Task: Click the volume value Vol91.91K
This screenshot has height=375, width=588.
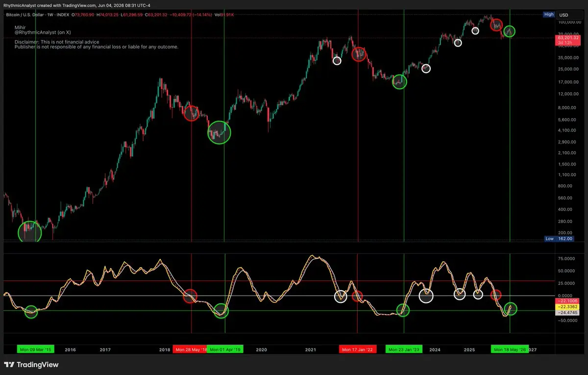Action: 224,15
